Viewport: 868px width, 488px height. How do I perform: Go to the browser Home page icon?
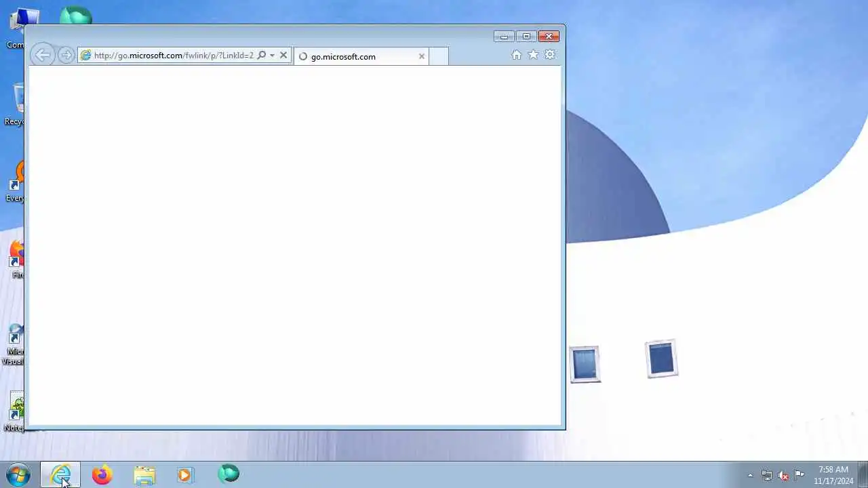[517, 55]
